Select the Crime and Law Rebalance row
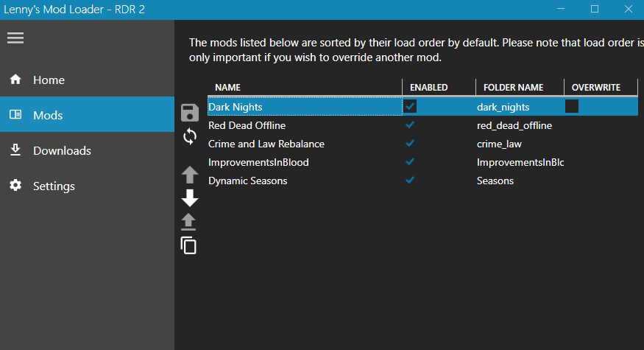Screen dimensions: 644x350 (x=266, y=144)
